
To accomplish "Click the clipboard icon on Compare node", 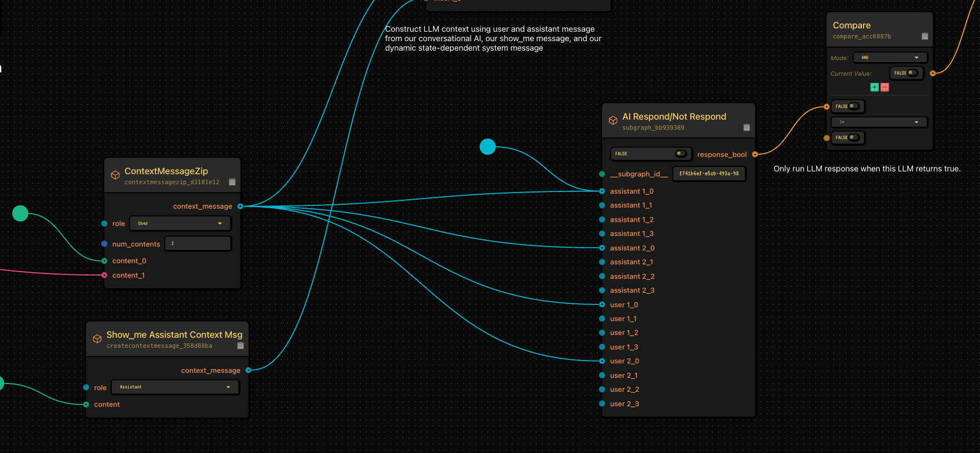I will (x=925, y=36).
